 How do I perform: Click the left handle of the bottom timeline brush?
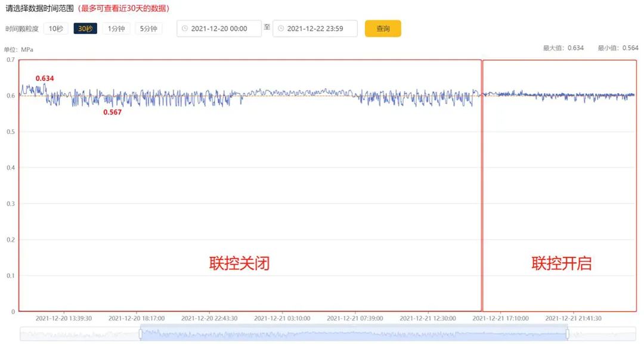pyautogui.click(x=140, y=334)
